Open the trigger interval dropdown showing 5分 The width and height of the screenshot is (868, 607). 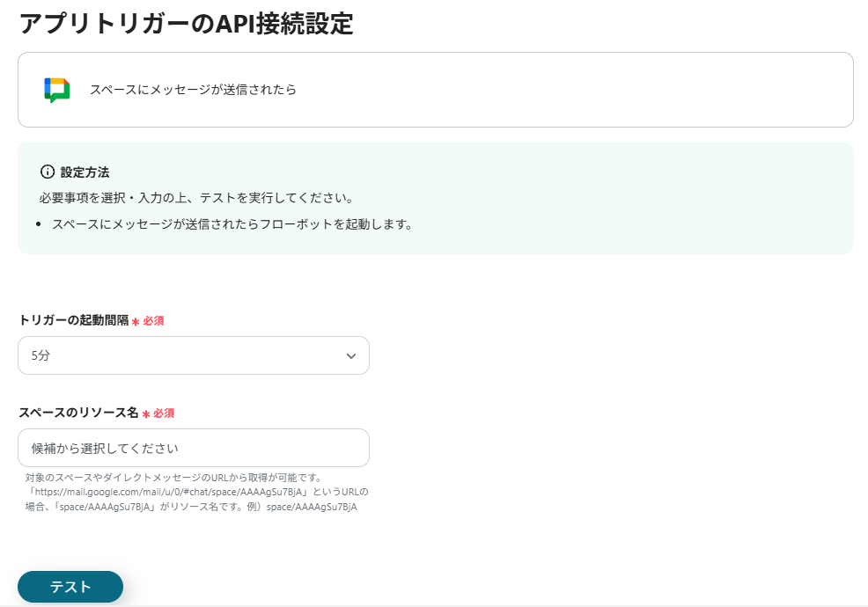(x=194, y=355)
